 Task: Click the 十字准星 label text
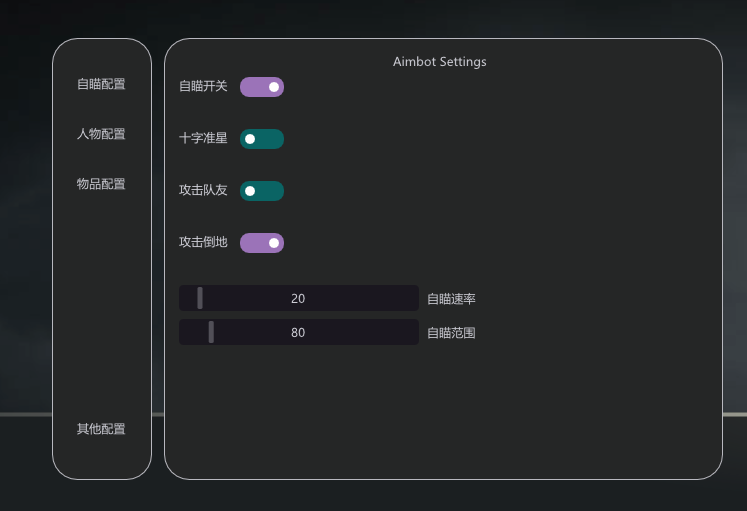203,138
